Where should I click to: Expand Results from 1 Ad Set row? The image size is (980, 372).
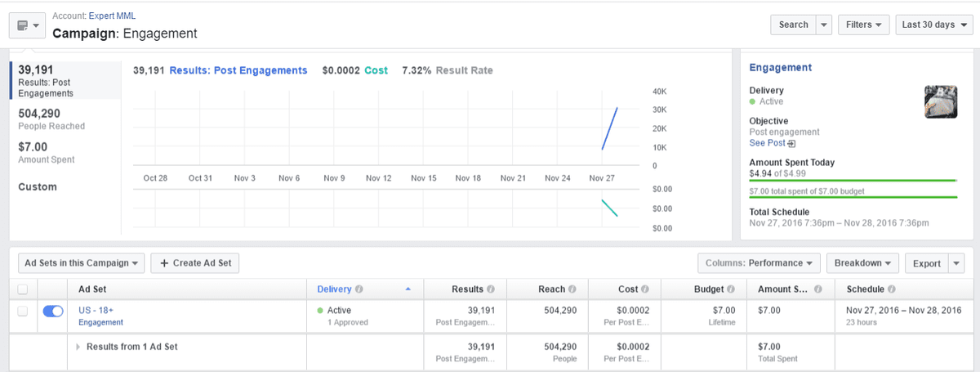(x=79, y=347)
